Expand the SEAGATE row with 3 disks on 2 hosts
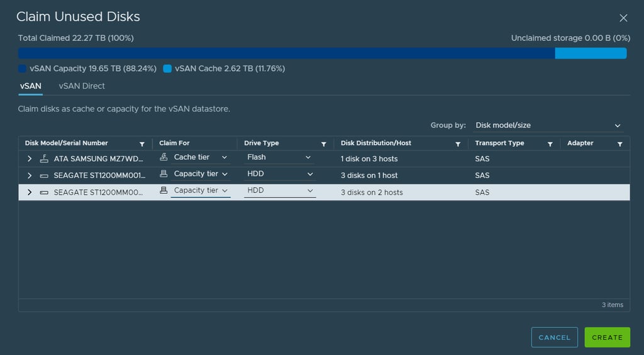644x355 pixels. (30, 192)
